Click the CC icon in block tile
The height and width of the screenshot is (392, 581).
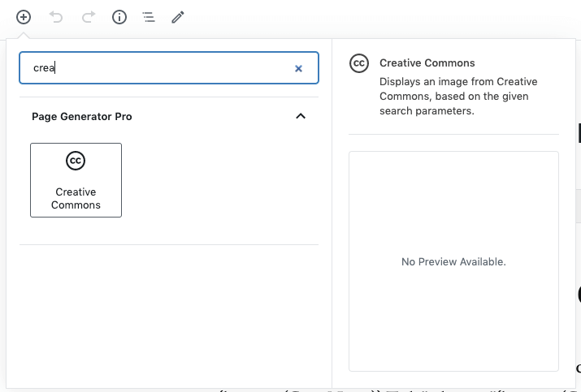point(76,161)
